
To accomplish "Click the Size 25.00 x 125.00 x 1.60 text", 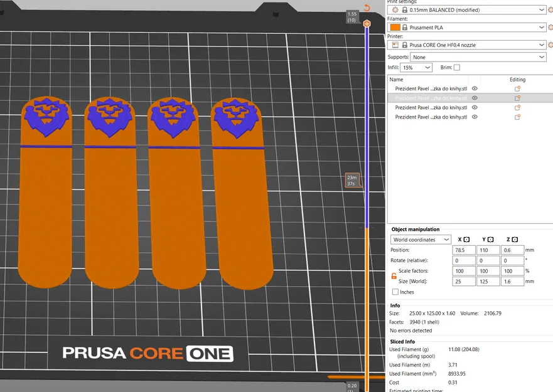I will 432,313.
